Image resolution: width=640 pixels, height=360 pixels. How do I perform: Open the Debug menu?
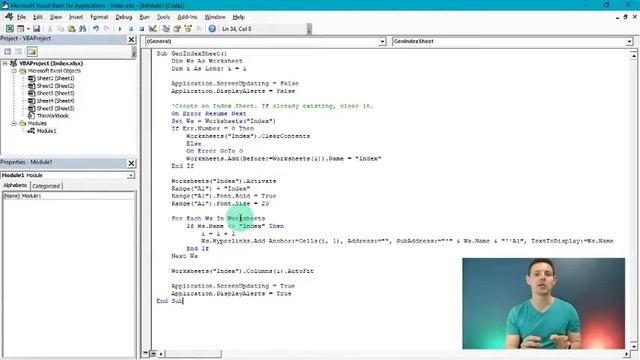coord(124,17)
